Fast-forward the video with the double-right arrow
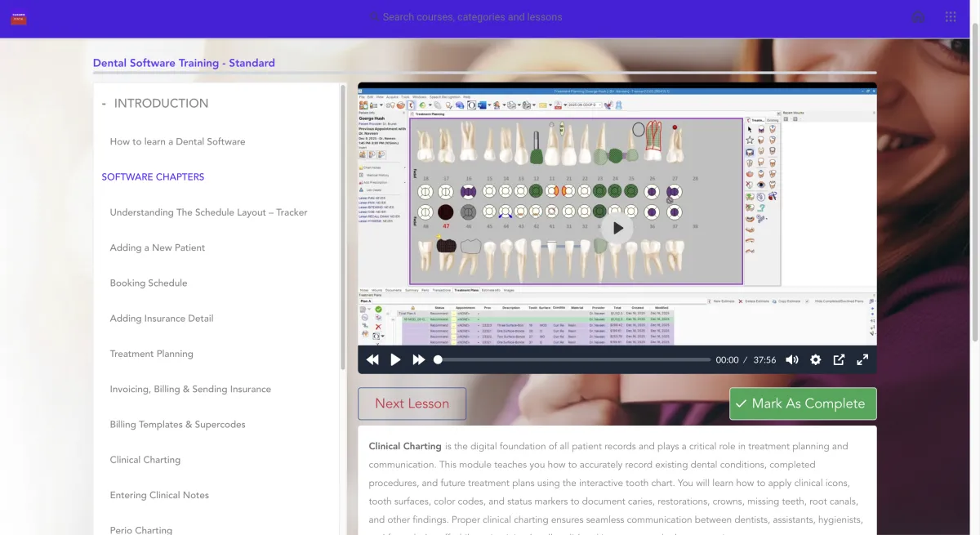Viewport: 980px width, 535px height. [419, 359]
